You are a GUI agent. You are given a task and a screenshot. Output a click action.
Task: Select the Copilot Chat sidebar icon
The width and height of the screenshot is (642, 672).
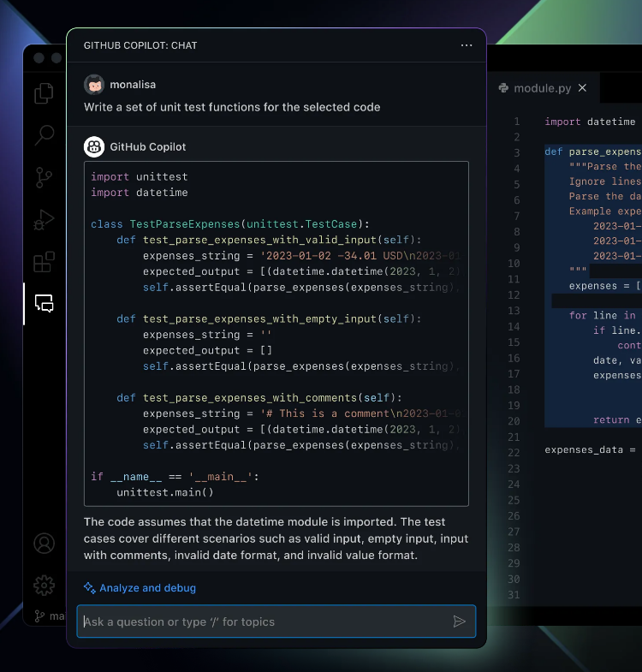coord(45,303)
